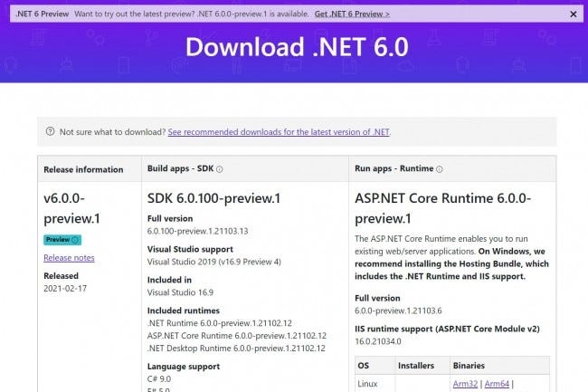This screenshot has height=392, width=588.
Task: Download the Linux Arm64 binaries
Action: click(x=497, y=384)
